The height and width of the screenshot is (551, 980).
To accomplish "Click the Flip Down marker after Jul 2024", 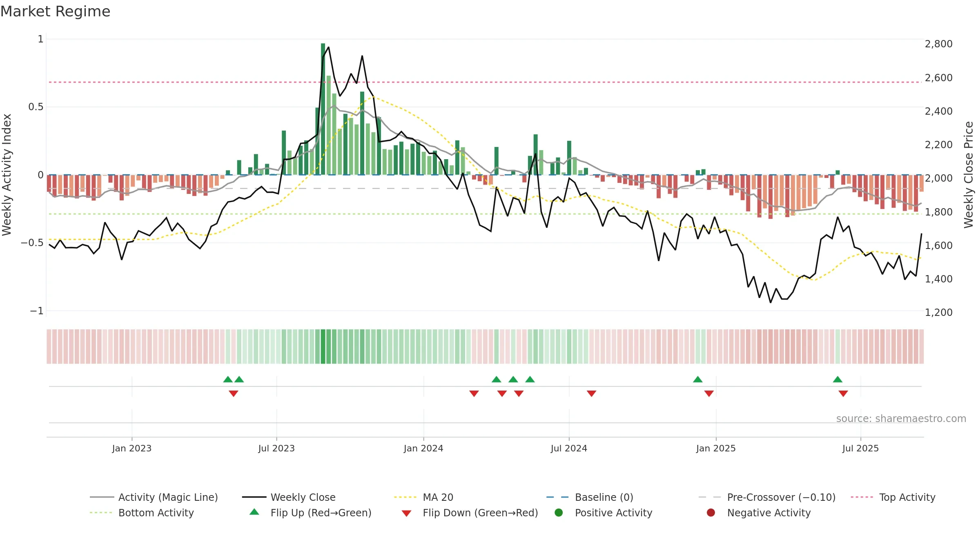I will coord(592,393).
